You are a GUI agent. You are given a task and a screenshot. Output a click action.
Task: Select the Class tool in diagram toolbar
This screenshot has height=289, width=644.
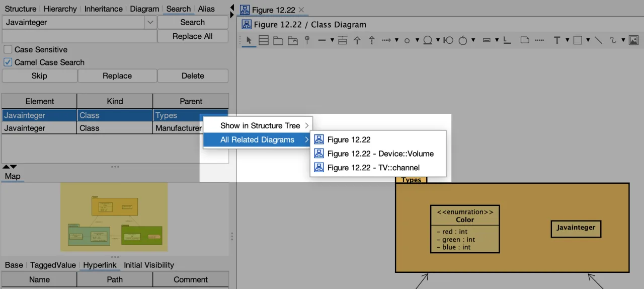264,40
